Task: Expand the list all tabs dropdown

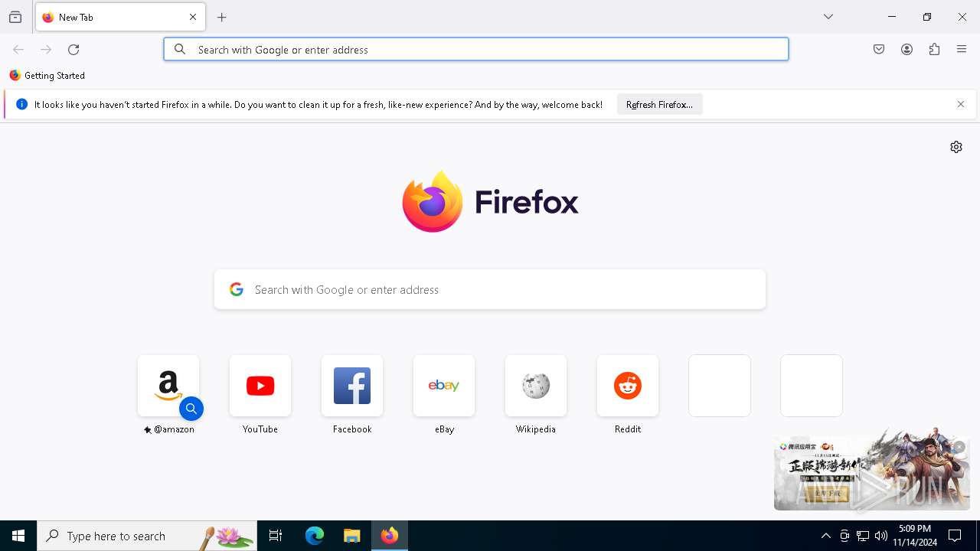Action: [828, 17]
